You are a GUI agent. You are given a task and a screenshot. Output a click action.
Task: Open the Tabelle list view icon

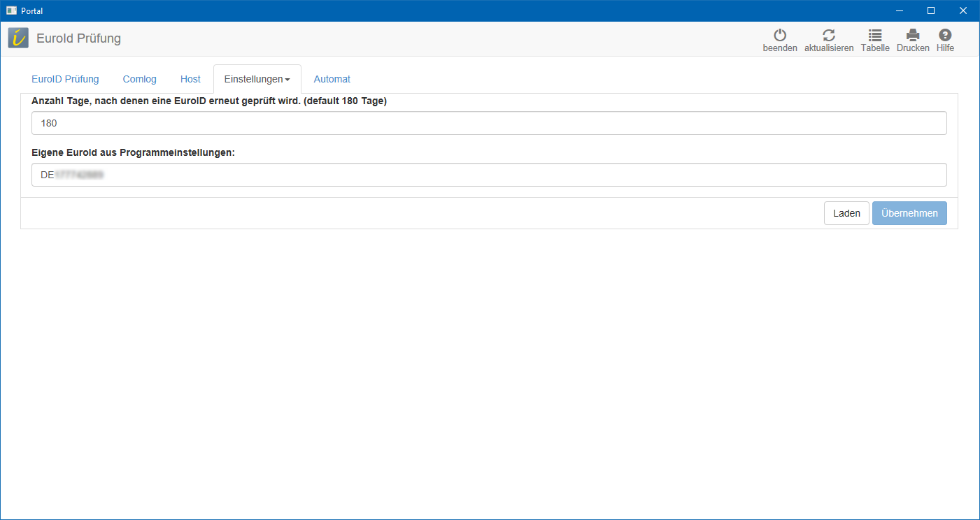tap(875, 36)
